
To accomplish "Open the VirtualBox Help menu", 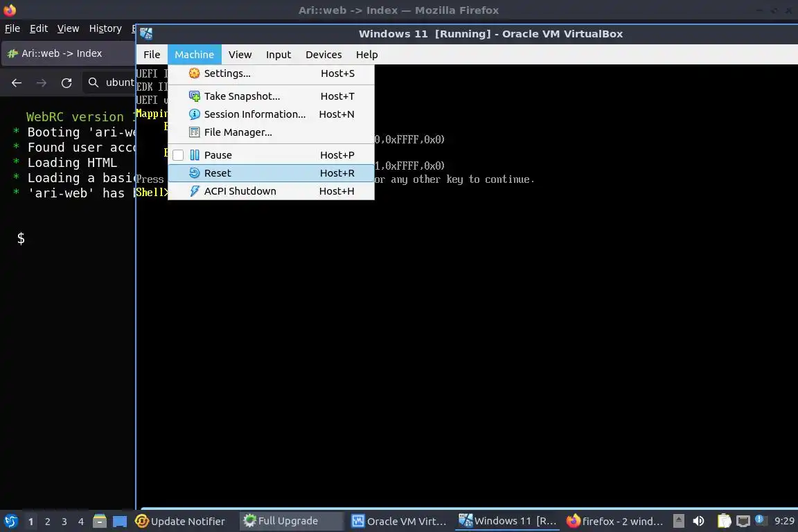I will pyautogui.click(x=366, y=55).
